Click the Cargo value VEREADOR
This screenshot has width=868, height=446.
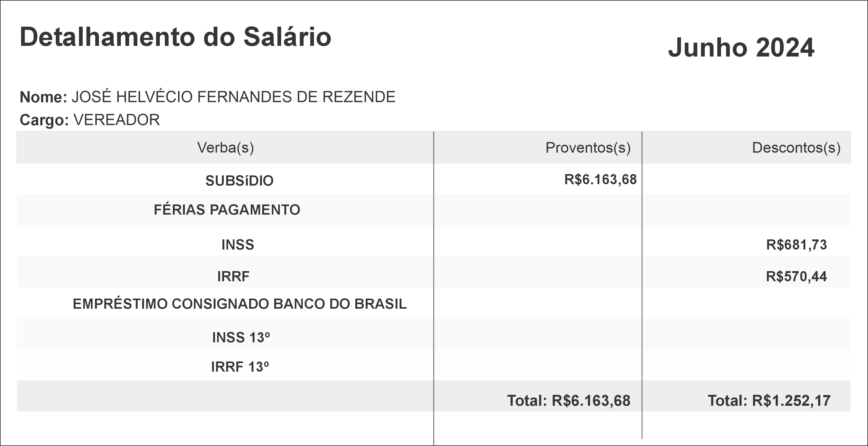pyautogui.click(x=117, y=120)
